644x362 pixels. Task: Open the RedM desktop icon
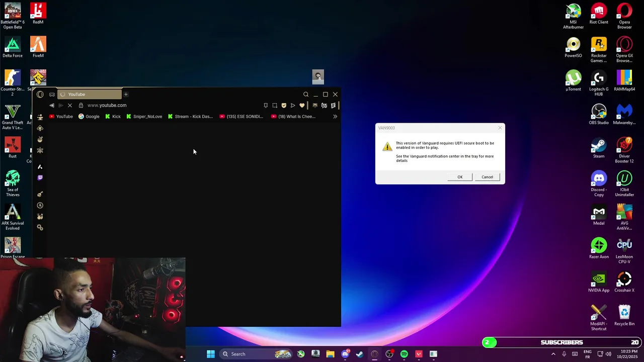pyautogui.click(x=38, y=14)
